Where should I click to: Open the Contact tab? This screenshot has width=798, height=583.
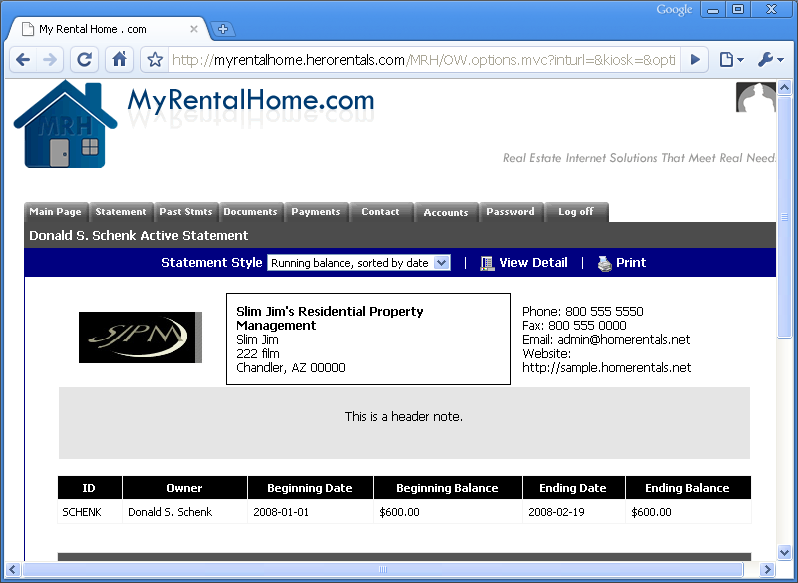pyautogui.click(x=380, y=212)
